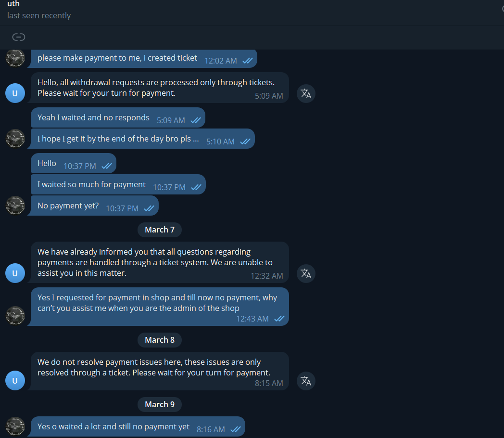Click the "last seen recently" status text
Image resolution: width=504 pixels, height=438 pixels.
[39, 15]
